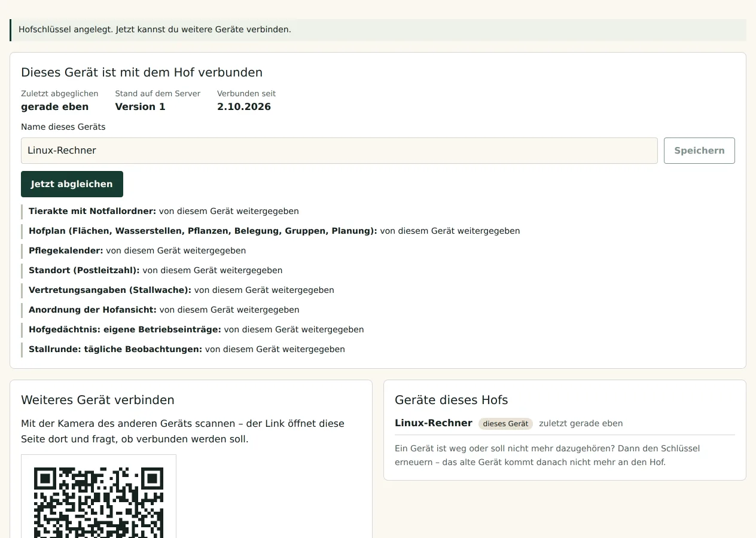The height and width of the screenshot is (538, 756).
Task: Click the 'gerade eben' sync value
Action: (55, 107)
